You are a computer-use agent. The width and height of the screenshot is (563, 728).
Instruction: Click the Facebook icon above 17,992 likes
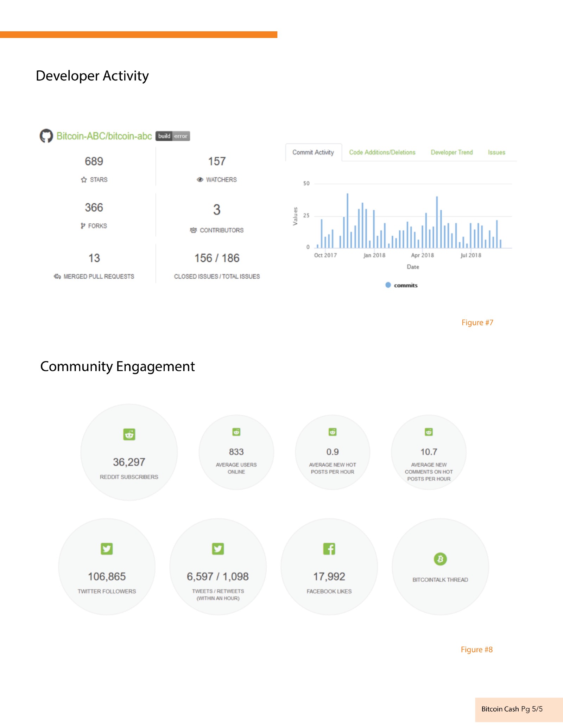coord(329,549)
